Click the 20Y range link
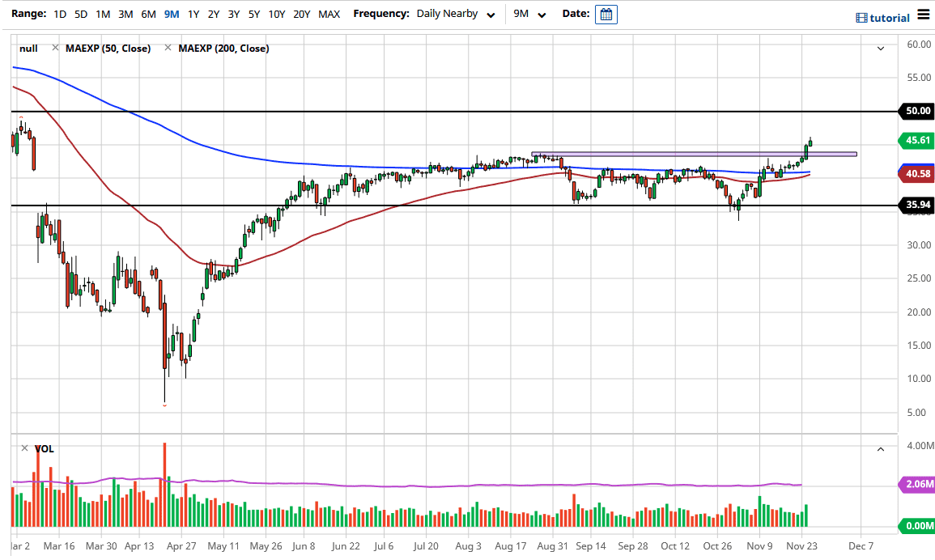The image size is (935, 560). [301, 14]
